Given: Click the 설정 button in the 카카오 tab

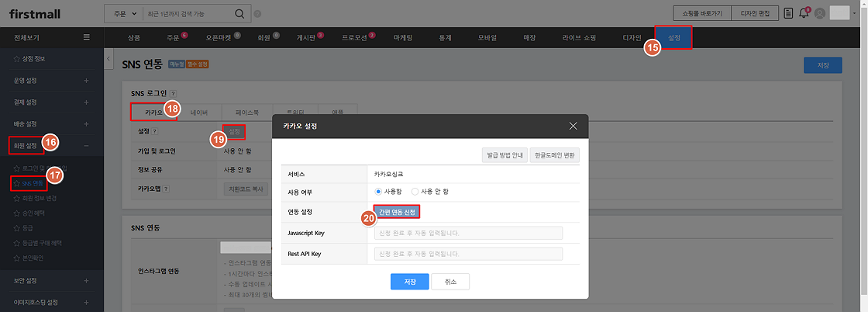Looking at the screenshot, I should point(234,132).
